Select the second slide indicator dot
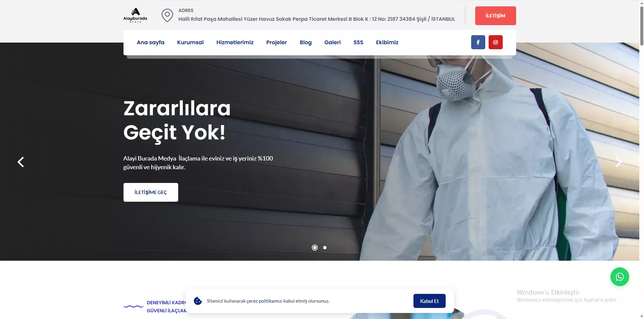The width and height of the screenshot is (644, 319). [325, 247]
